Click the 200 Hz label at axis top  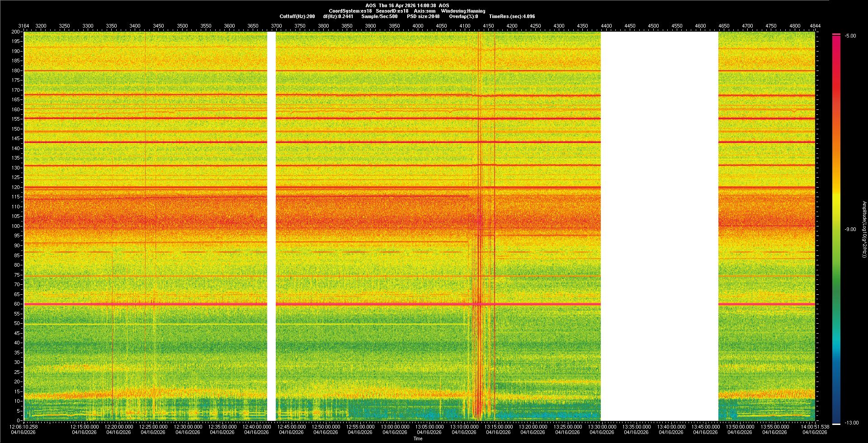[x=16, y=32]
